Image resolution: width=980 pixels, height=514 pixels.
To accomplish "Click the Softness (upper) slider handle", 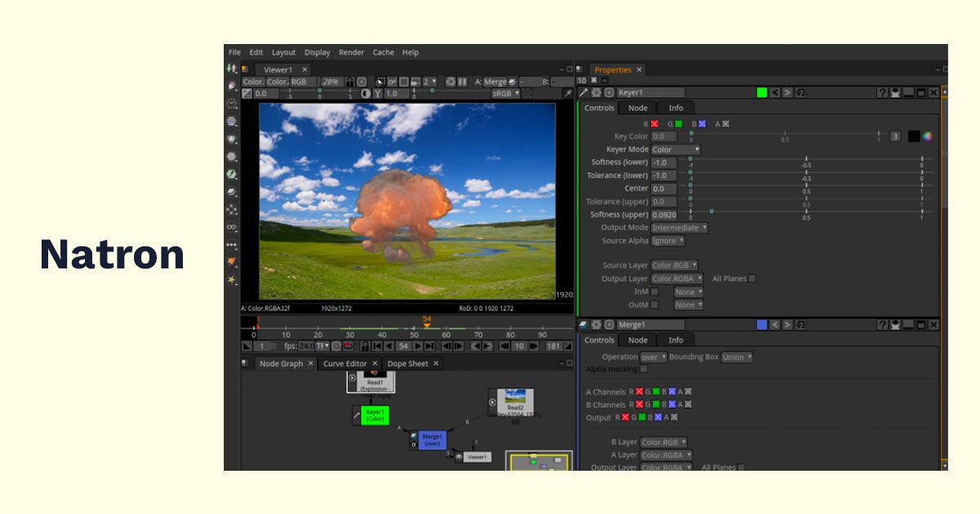I will point(711,211).
